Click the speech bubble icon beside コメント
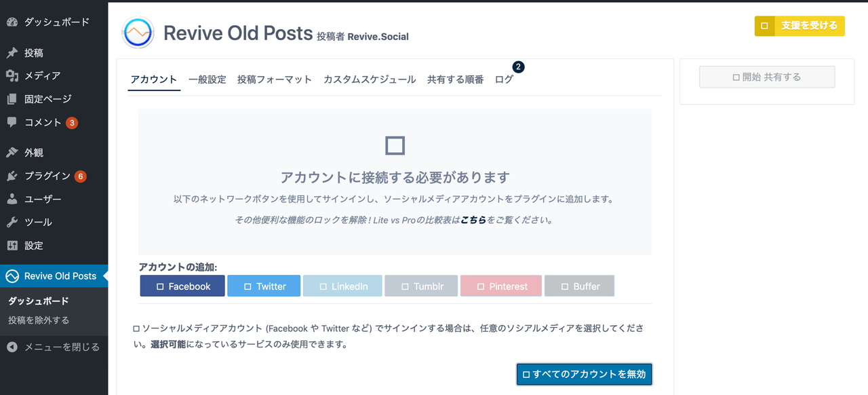 coord(12,123)
